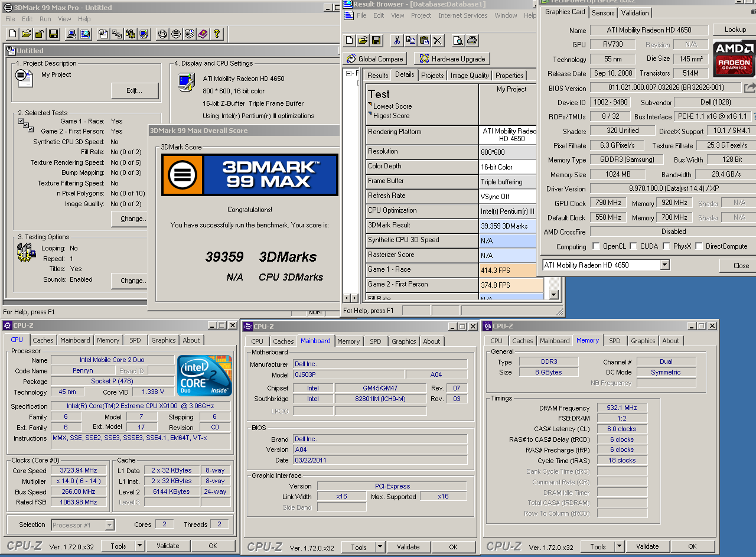The image size is (756, 557).
Task: Click Open folder icon in Result Browser toolbar
Action: tap(363, 40)
